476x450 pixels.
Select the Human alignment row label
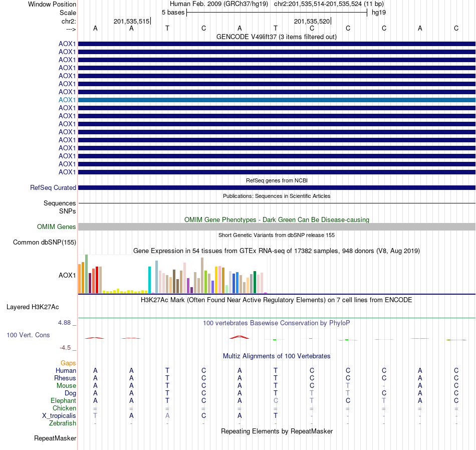(66, 370)
